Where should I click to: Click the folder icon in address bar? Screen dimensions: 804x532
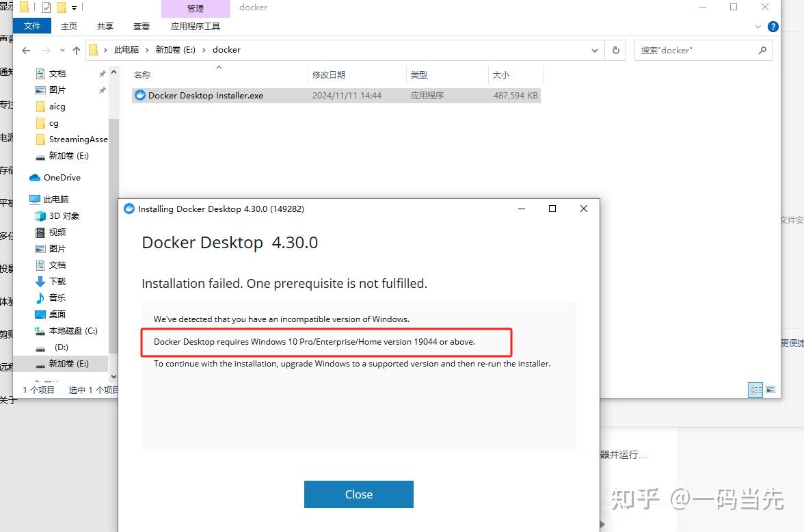pyautogui.click(x=93, y=51)
